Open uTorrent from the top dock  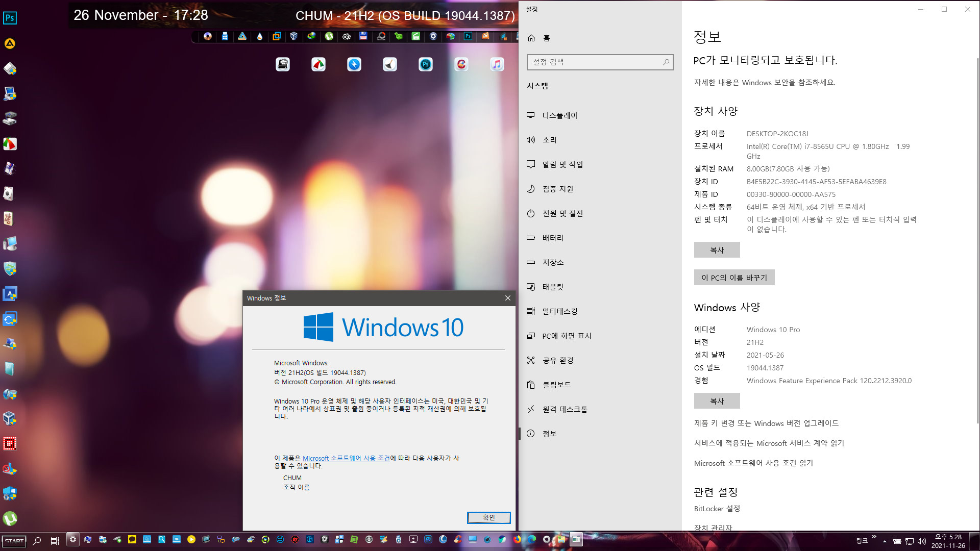[x=329, y=36]
